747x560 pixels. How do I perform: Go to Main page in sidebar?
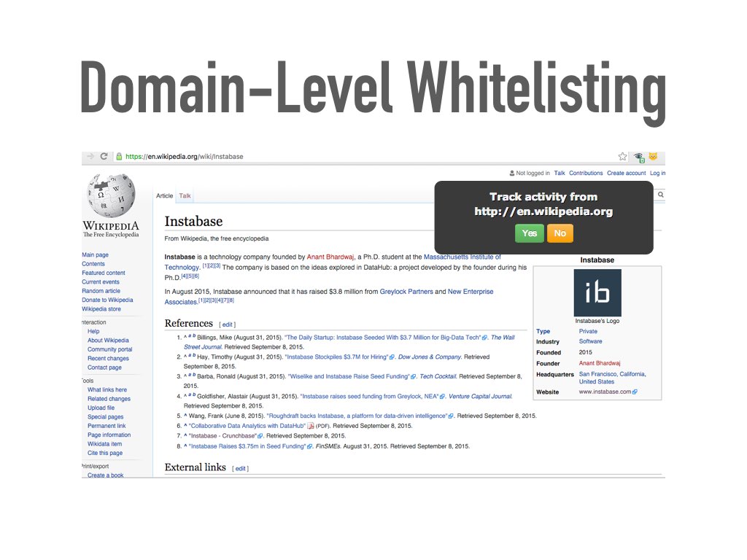96,254
